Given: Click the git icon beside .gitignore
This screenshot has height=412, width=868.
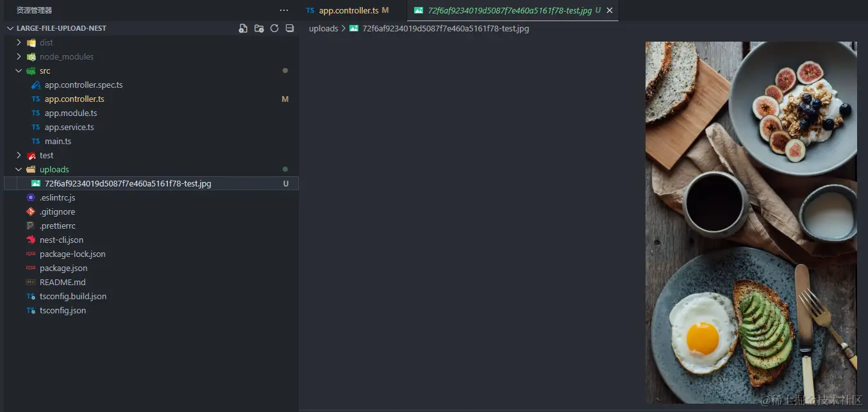Looking at the screenshot, I should tap(31, 211).
